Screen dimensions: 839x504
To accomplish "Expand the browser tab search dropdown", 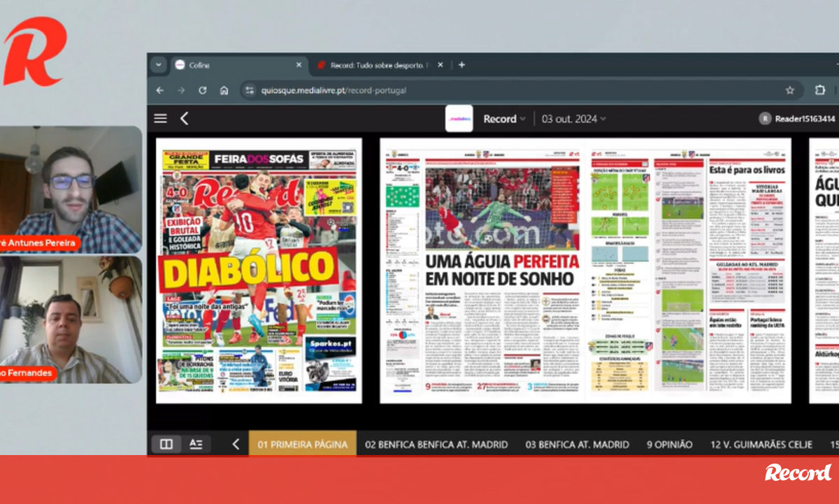I will coord(158,65).
